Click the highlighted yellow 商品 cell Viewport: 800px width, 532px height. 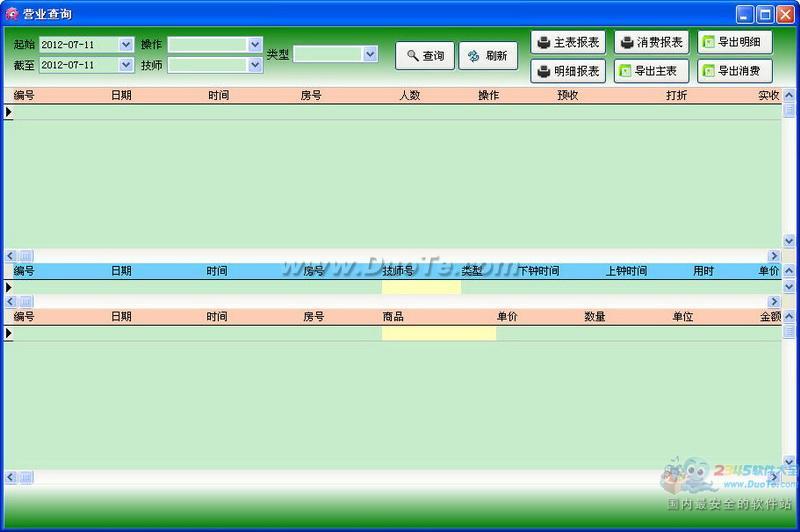[x=438, y=333]
